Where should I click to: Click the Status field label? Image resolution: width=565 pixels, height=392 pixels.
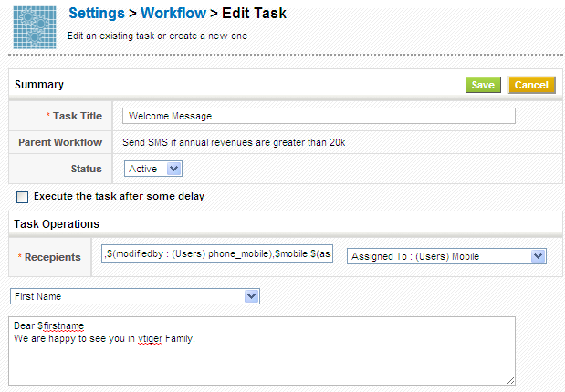coord(86,169)
